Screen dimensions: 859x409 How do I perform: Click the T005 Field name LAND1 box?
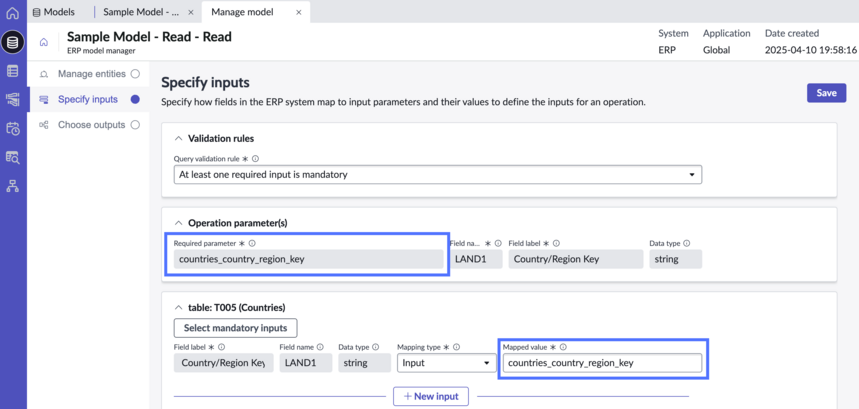tap(306, 362)
